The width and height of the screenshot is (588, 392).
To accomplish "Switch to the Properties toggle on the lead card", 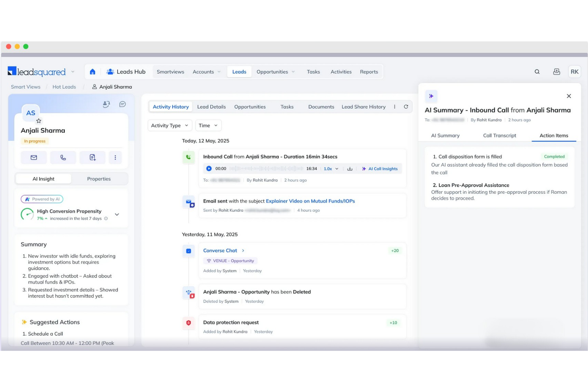I will (x=99, y=178).
